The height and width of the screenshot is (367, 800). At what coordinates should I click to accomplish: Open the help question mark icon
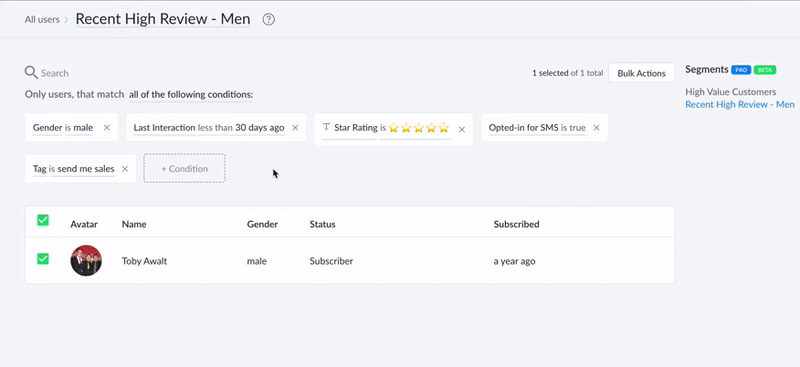[268, 20]
